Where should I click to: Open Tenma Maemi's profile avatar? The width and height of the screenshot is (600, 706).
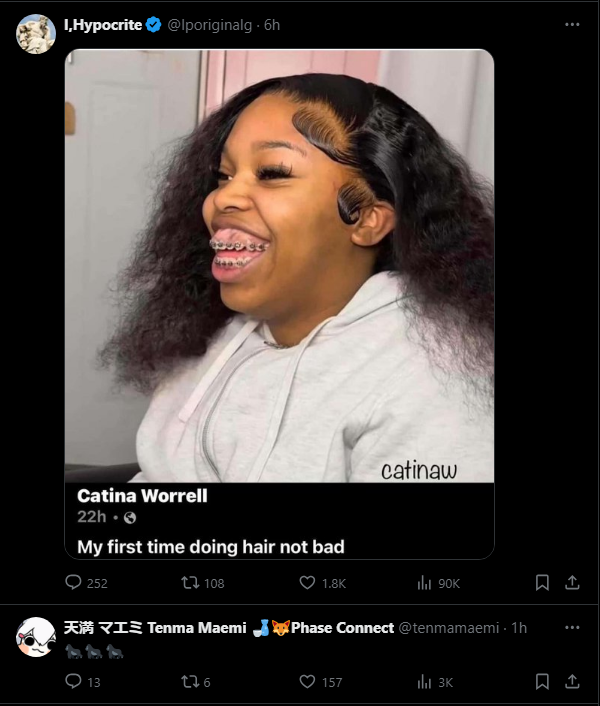pos(36,637)
